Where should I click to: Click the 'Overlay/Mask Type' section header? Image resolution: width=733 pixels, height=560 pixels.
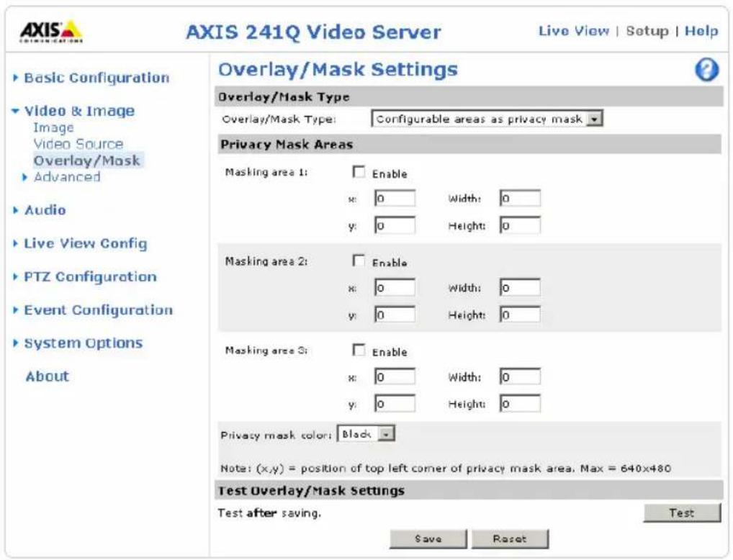(x=284, y=96)
